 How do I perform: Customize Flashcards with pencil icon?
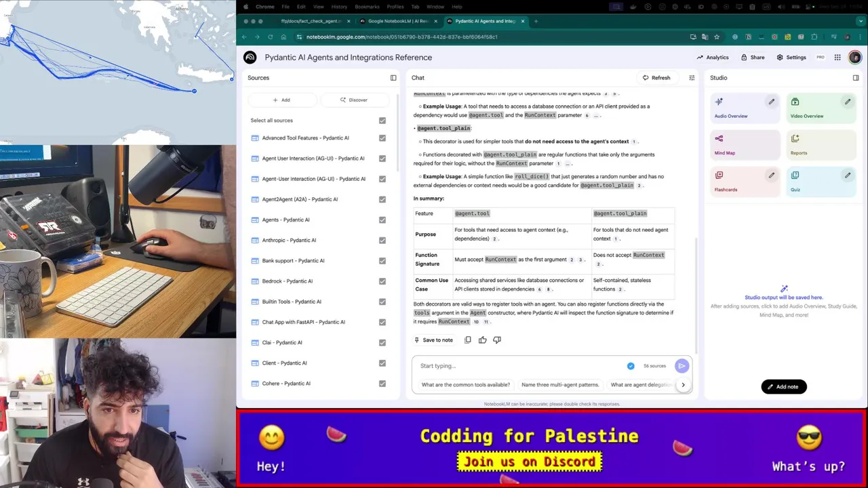pyautogui.click(x=771, y=175)
